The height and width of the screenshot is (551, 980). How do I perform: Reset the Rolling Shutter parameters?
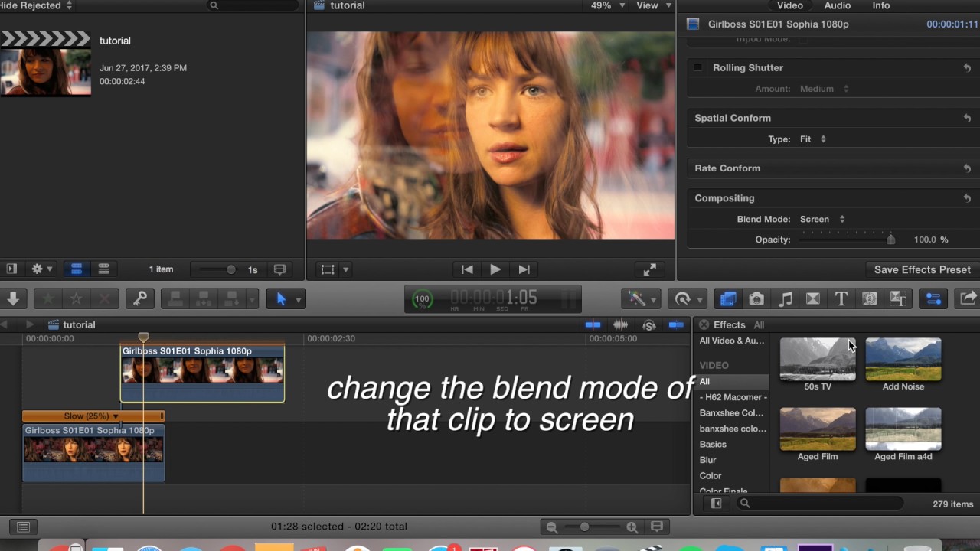pyautogui.click(x=967, y=68)
